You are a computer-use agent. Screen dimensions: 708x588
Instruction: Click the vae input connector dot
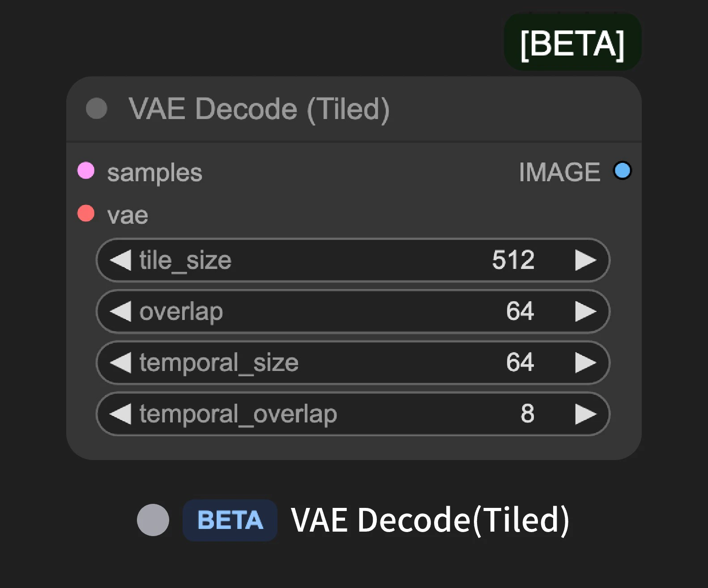[x=85, y=213]
